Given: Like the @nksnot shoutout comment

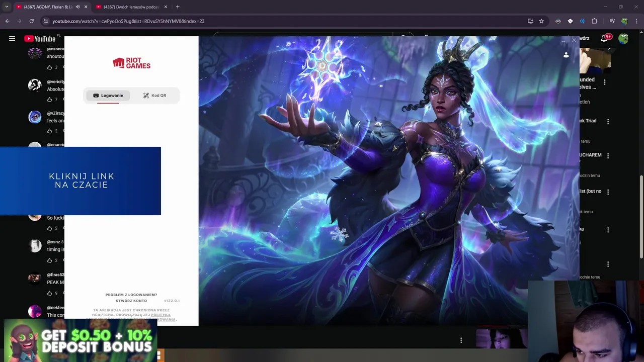Looking at the screenshot, I should click(x=49, y=67).
